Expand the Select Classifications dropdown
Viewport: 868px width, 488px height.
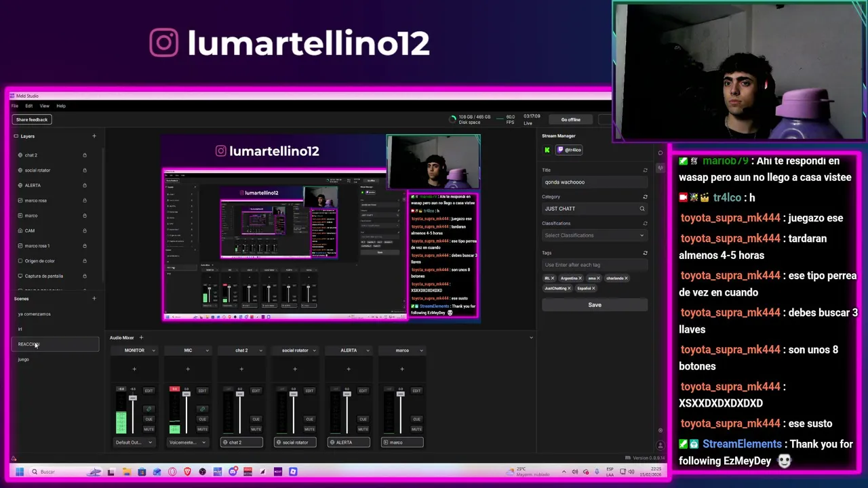coord(594,235)
